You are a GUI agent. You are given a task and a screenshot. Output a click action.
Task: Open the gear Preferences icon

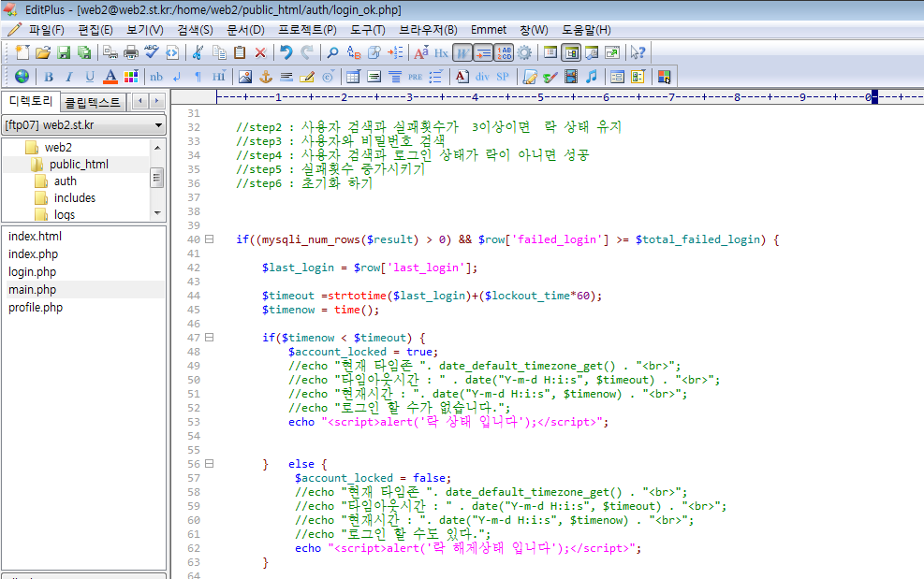click(x=524, y=52)
